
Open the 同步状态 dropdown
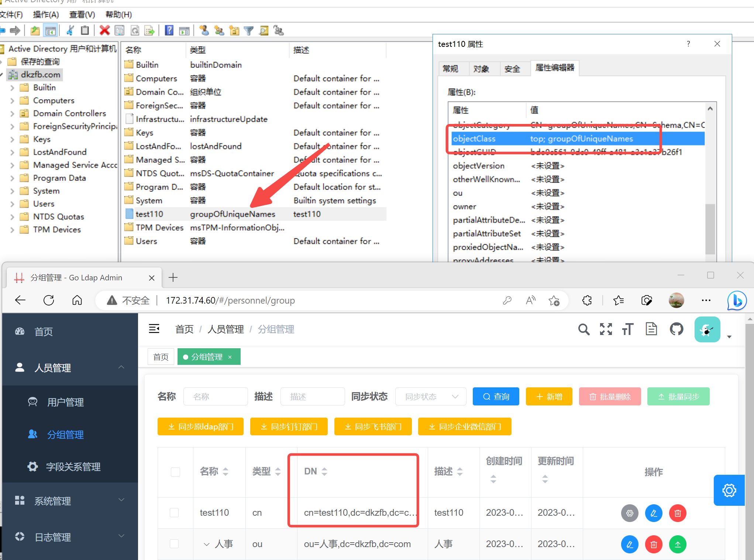tap(430, 396)
